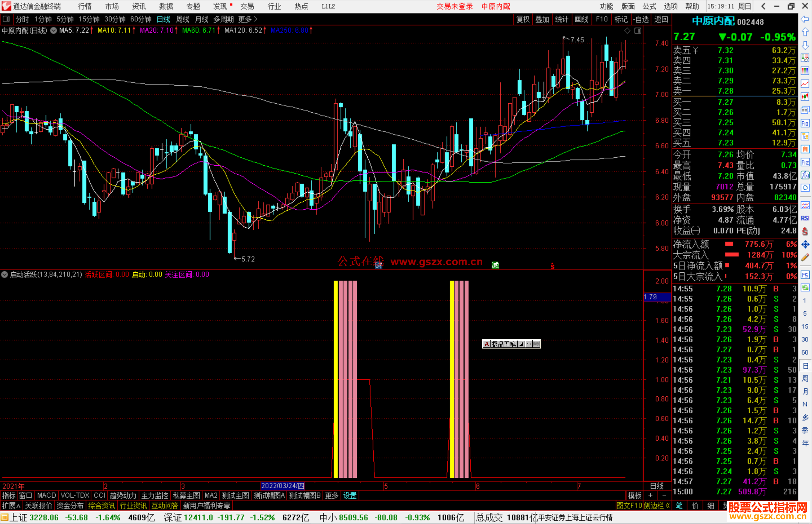The width and height of the screenshot is (812, 524).
Task: Click the green refresh sidebar icon
Action: [x=805, y=288]
